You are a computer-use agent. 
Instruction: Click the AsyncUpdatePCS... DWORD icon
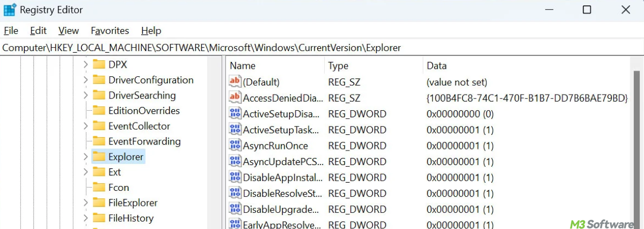[235, 161]
